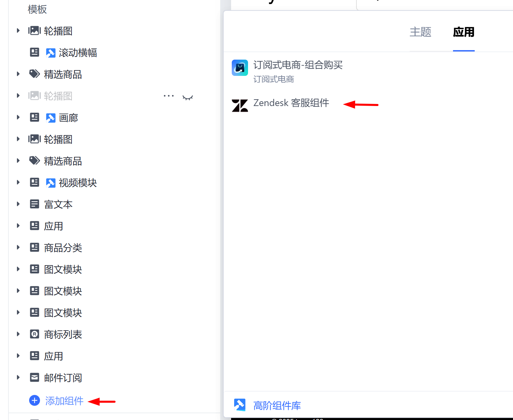Expand the 画廊 component

[x=18, y=117]
